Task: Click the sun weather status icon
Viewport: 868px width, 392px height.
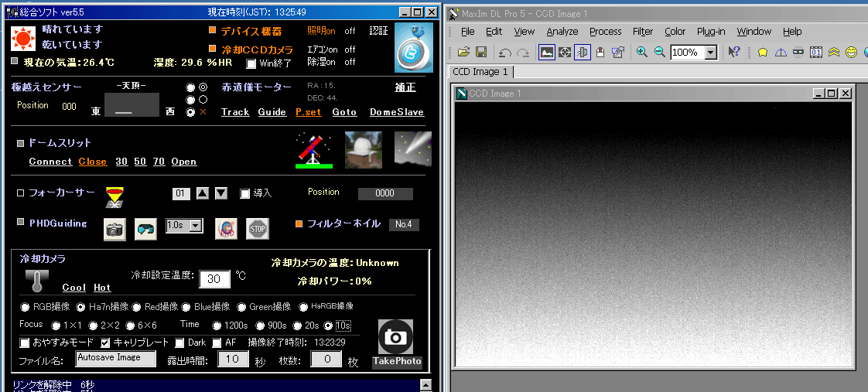Action: (23, 38)
